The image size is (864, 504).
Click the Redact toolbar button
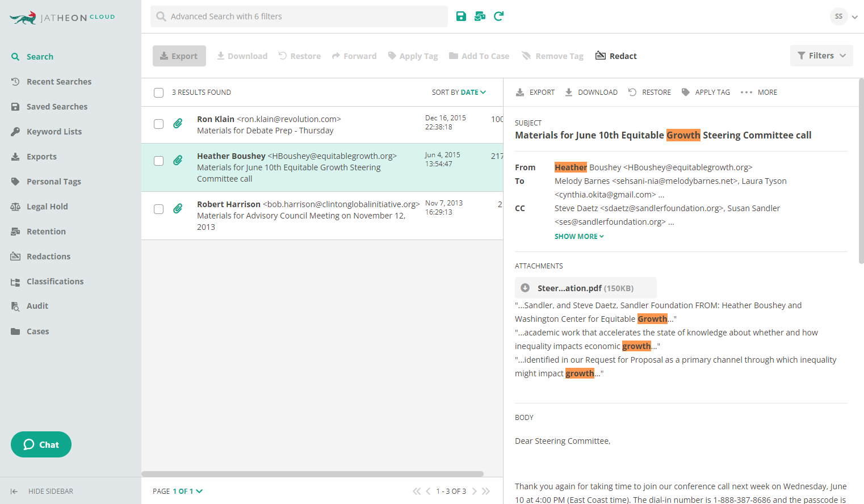coord(616,56)
